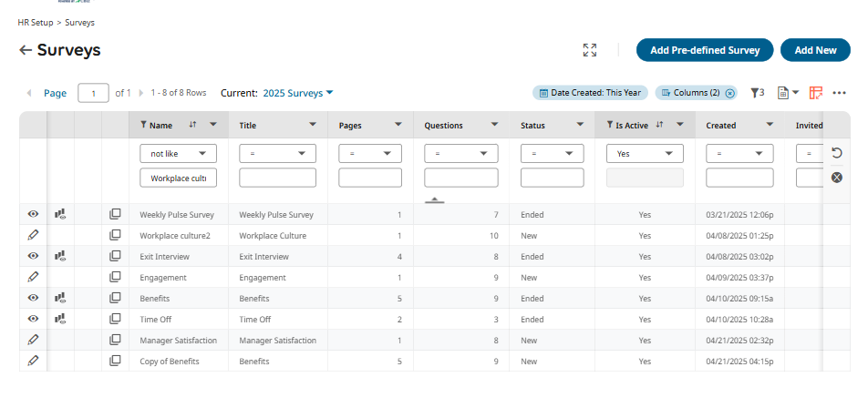Click the Add New button
The image size is (868, 408).
pyautogui.click(x=815, y=50)
